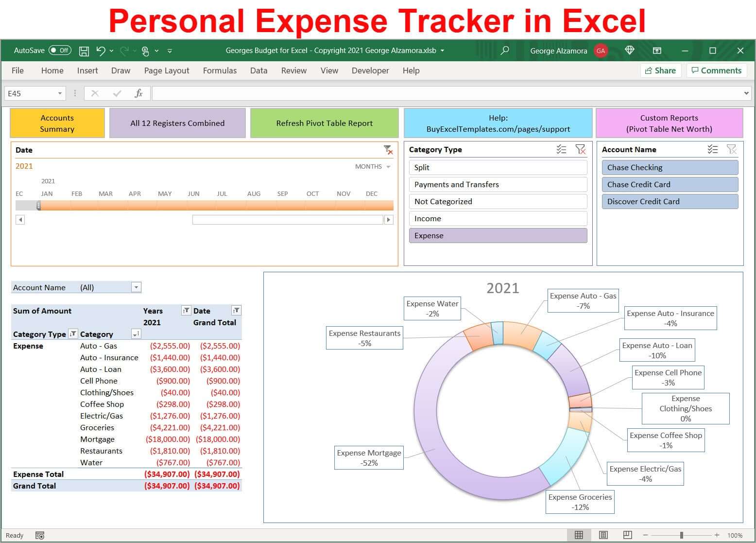Open Account Name (All) filter dropdown
756x543 pixels.
point(136,287)
